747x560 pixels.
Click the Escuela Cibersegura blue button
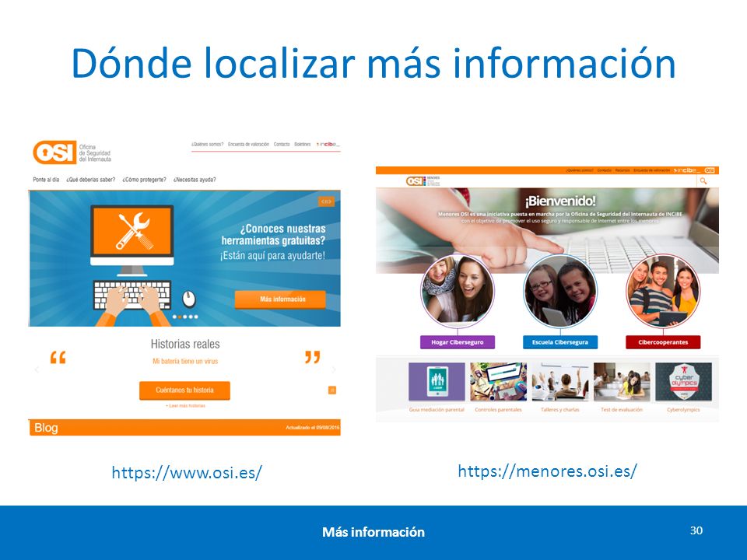point(559,342)
